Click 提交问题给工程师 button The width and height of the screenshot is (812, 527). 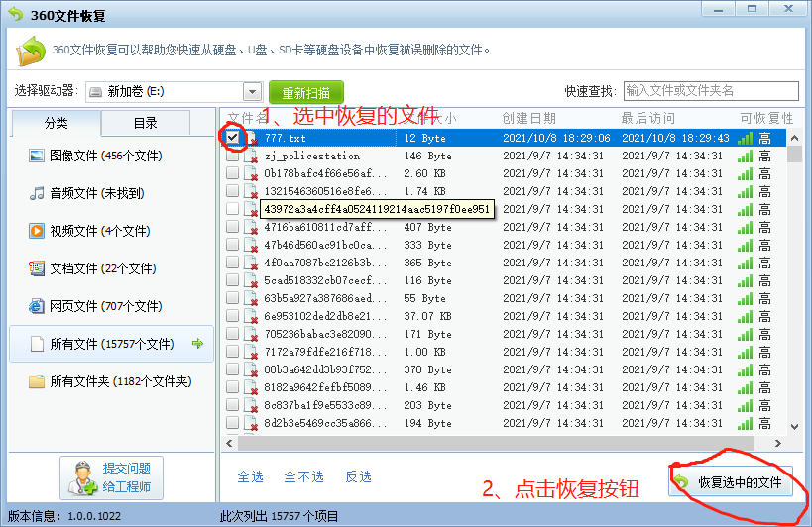click(x=111, y=477)
